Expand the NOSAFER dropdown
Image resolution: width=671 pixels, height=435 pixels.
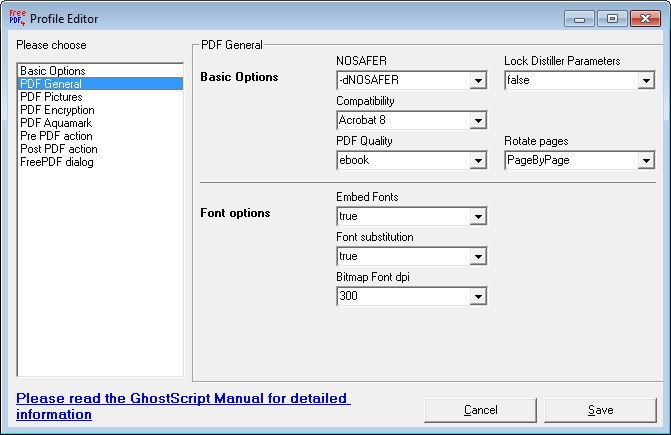click(x=478, y=80)
